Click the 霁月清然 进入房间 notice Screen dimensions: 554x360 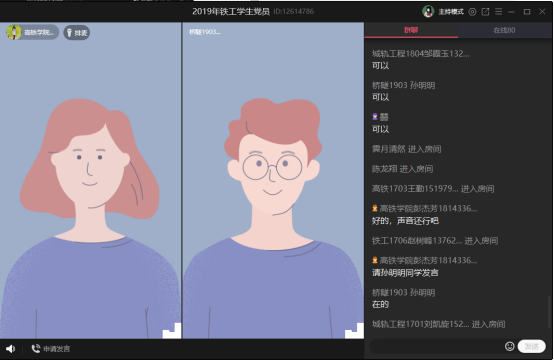pos(406,149)
